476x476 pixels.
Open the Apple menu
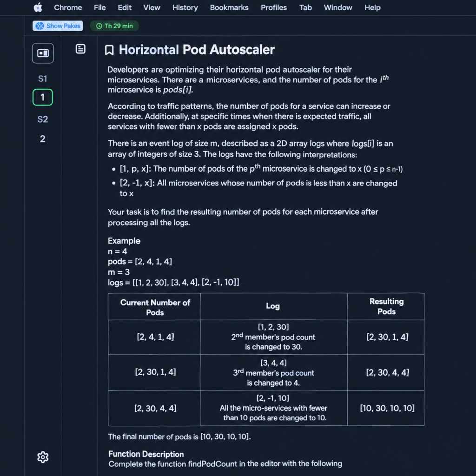tap(38, 7)
